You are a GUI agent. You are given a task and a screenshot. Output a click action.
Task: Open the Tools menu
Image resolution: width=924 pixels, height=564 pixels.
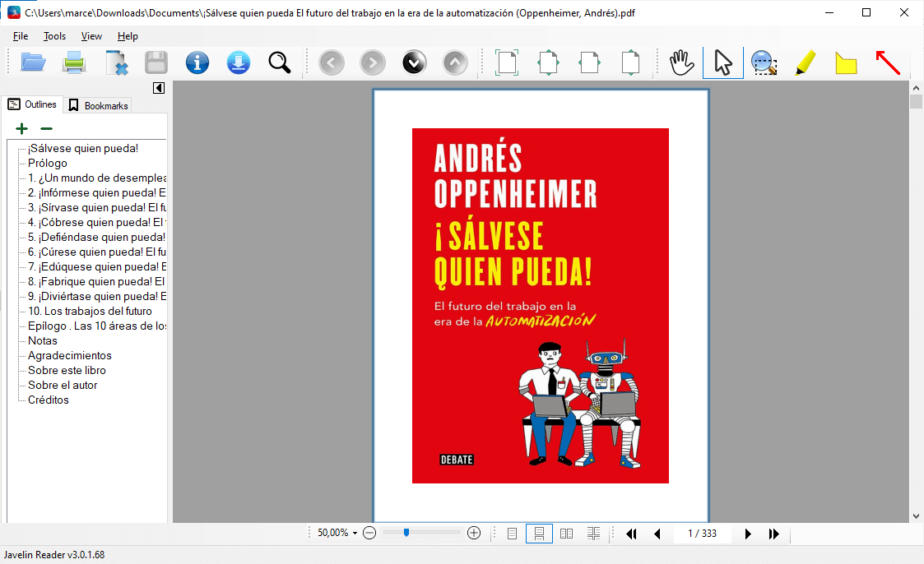(54, 36)
